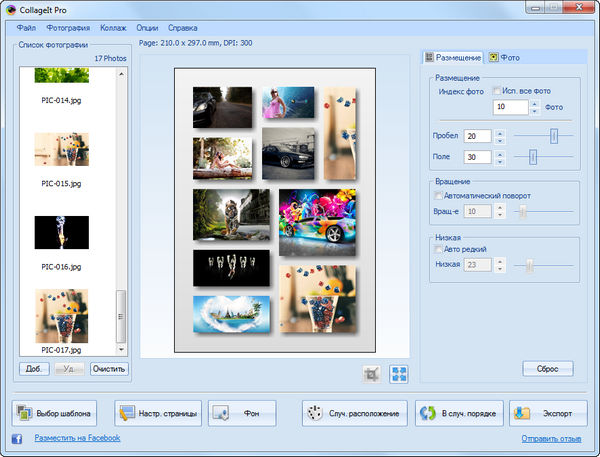Click the Пробел spacing slider handle

[554, 135]
